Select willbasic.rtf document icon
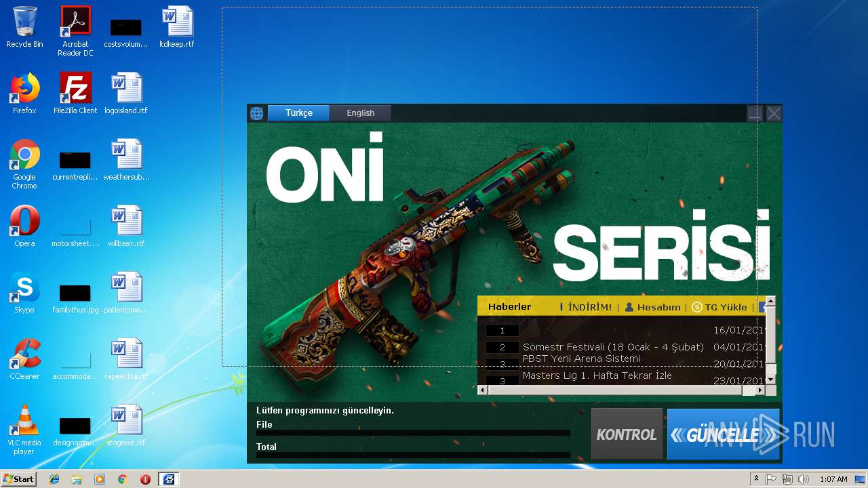Screen dimensions: 868x488 pyautogui.click(x=126, y=226)
